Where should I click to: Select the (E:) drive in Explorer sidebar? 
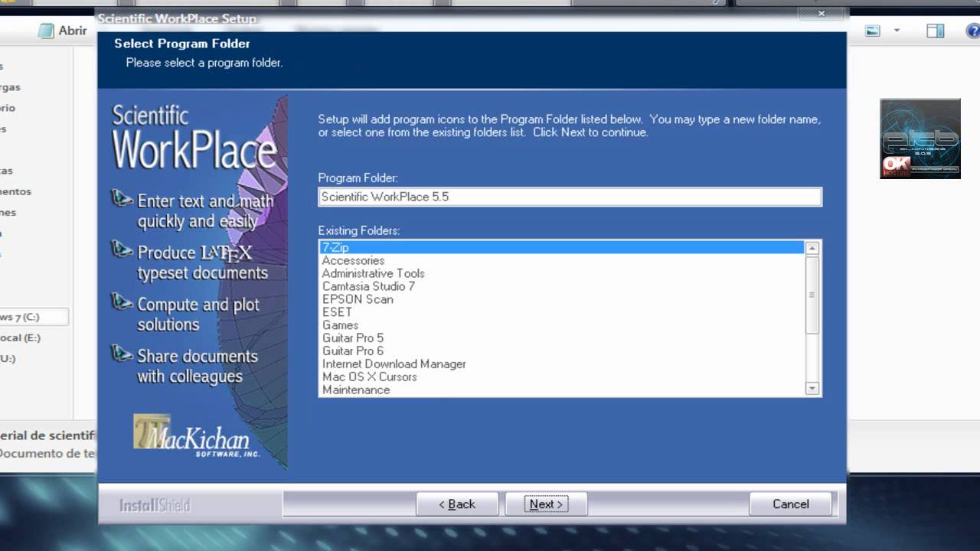[21, 337]
